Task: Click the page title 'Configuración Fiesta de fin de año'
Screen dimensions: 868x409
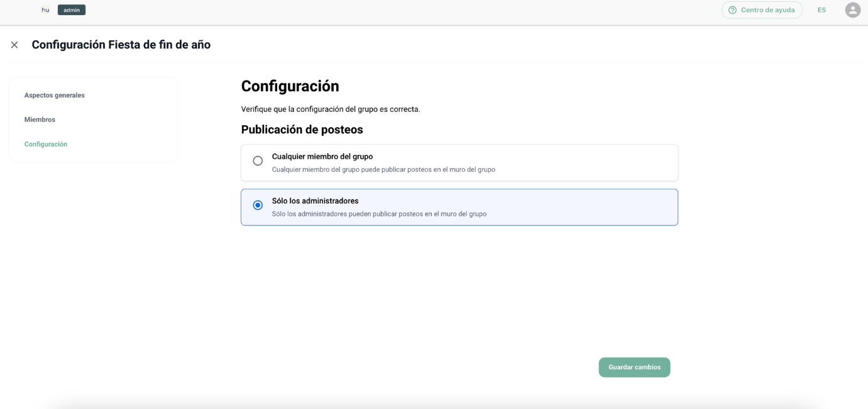Action: coord(121,45)
